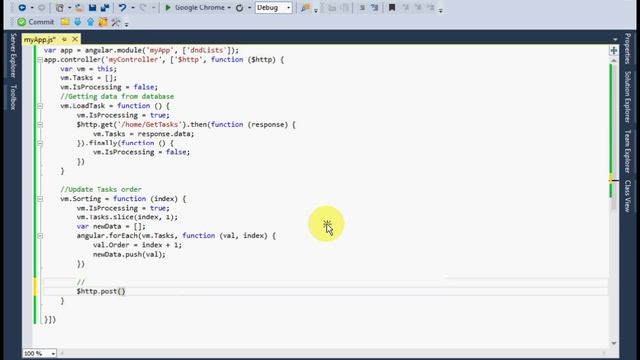
Task: Click the New Project icon
Action: 60,7
